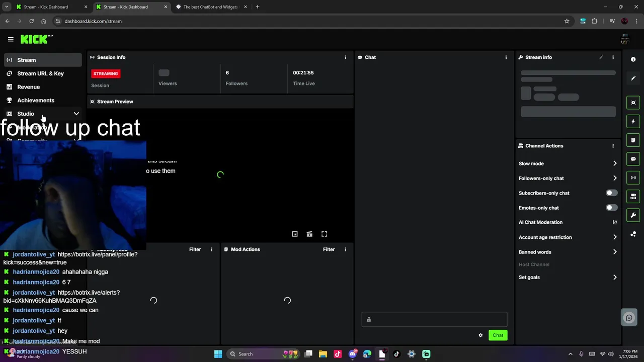Viewport: 644px width, 362px height.
Task: Click the Windows taskbar Search box
Action: click(x=262, y=354)
